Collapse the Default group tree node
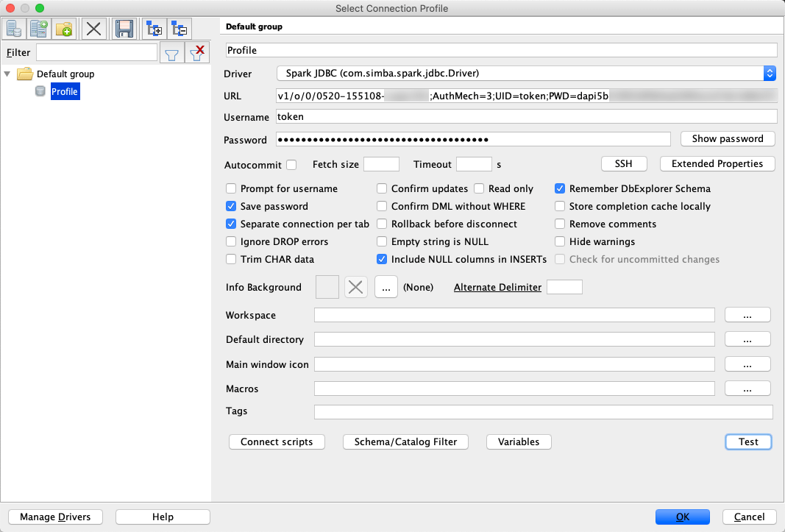 (x=7, y=74)
